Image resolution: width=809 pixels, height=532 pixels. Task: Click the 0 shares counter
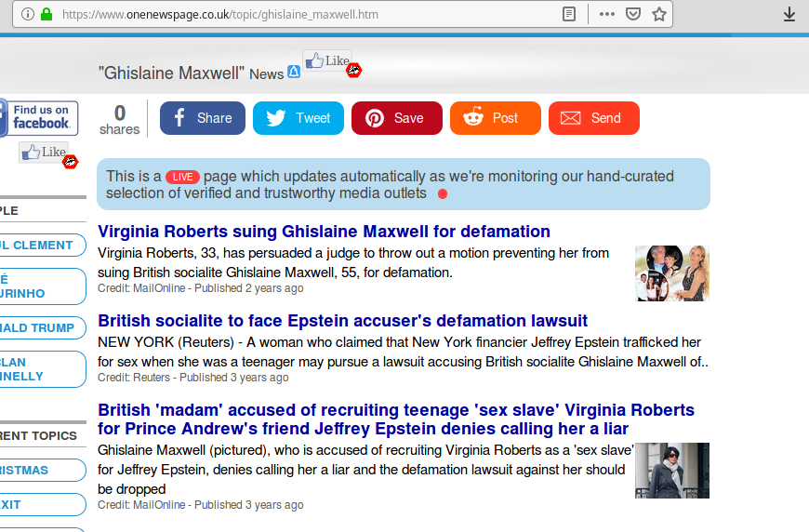120,119
